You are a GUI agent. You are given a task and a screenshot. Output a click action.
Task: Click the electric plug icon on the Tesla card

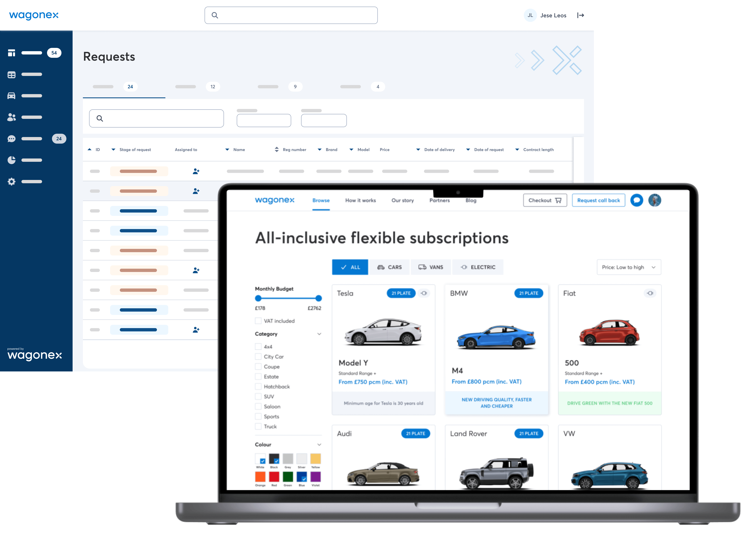424,293
